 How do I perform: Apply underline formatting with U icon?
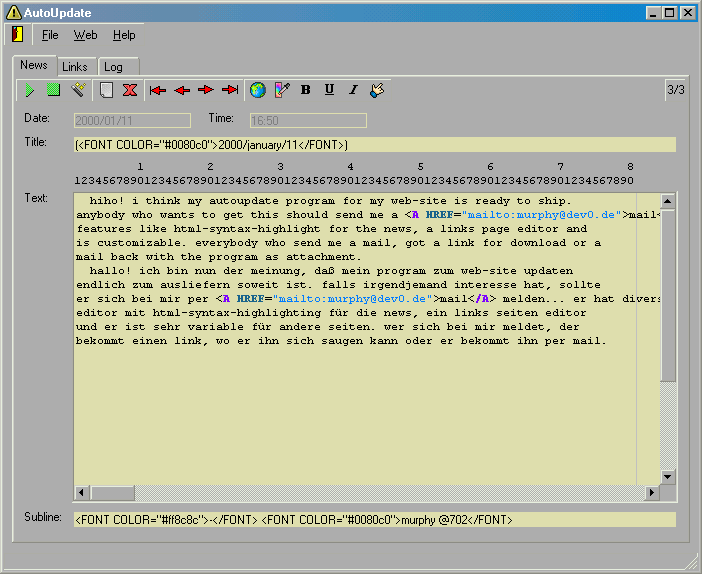tap(330, 90)
